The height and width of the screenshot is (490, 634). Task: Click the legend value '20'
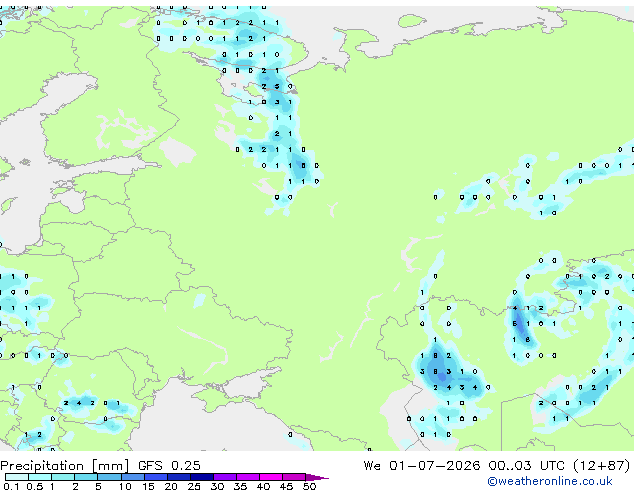(171, 486)
